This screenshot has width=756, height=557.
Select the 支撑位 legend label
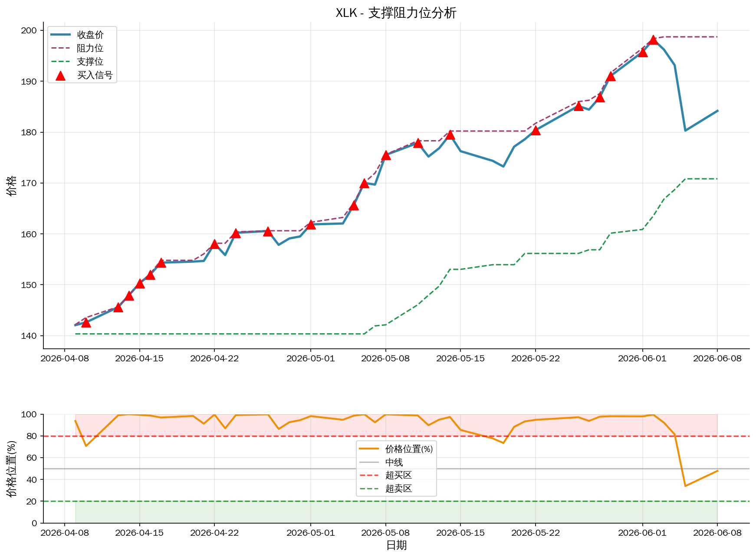(x=90, y=62)
